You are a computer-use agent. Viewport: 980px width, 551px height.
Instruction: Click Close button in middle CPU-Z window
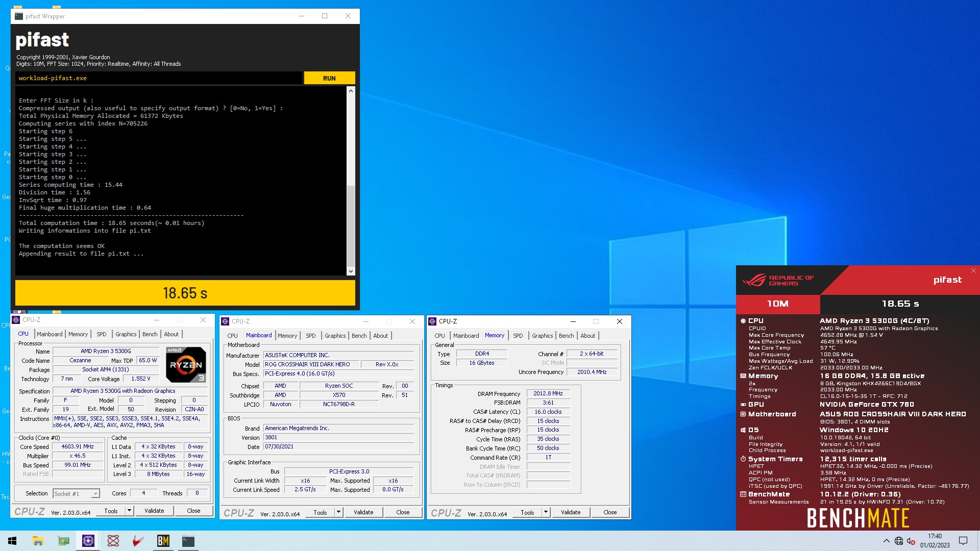(403, 512)
